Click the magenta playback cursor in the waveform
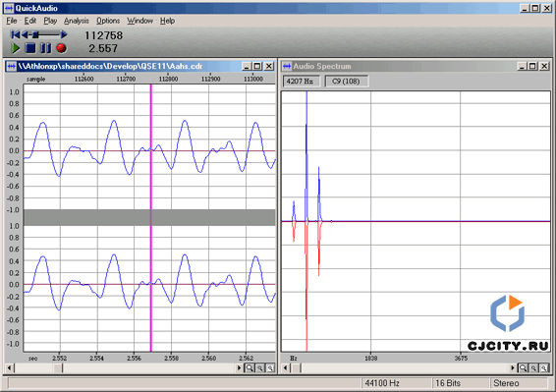Image resolution: width=556 pixels, height=392 pixels. point(150,217)
